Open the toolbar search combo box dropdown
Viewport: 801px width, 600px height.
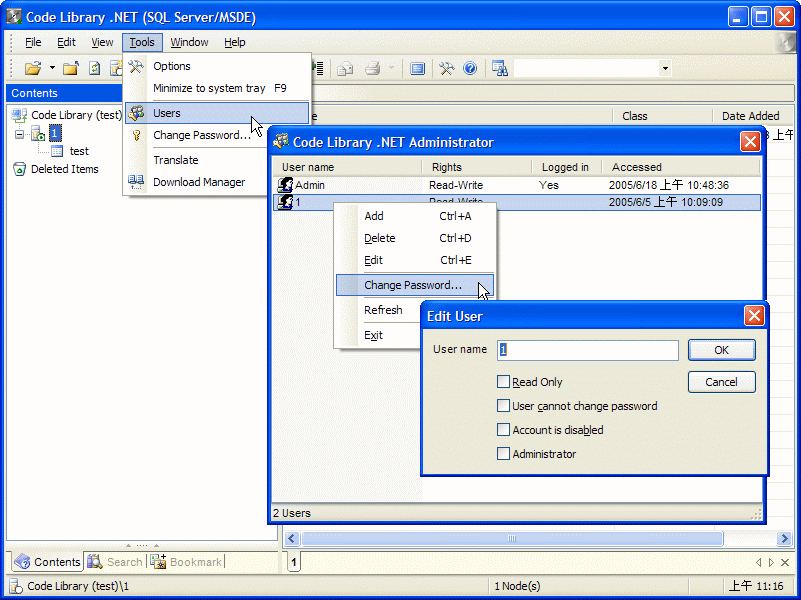point(665,68)
